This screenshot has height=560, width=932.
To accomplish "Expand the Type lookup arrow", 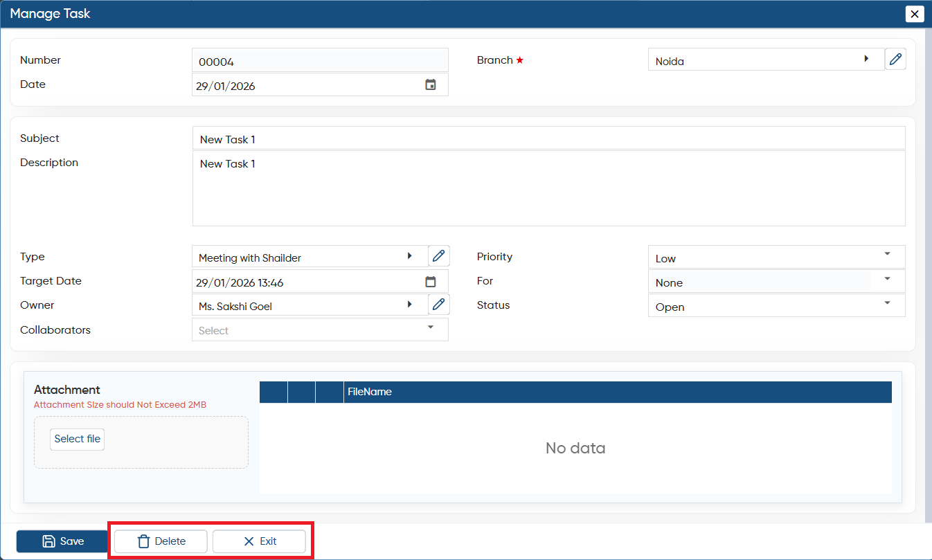I will point(409,256).
